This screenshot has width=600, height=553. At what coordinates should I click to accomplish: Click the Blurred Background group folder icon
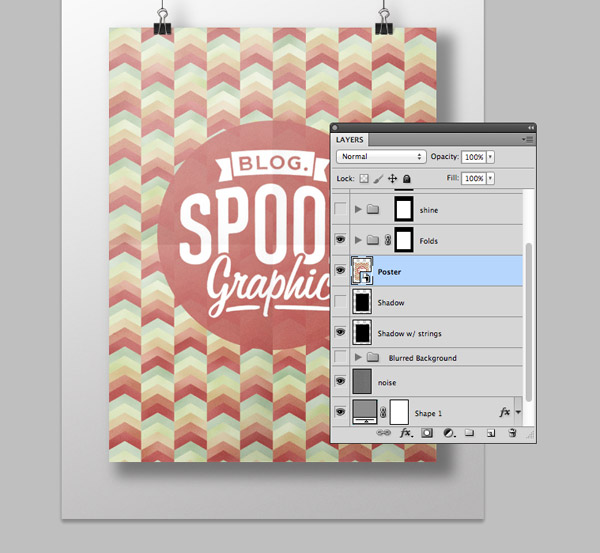tap(373, 357)
